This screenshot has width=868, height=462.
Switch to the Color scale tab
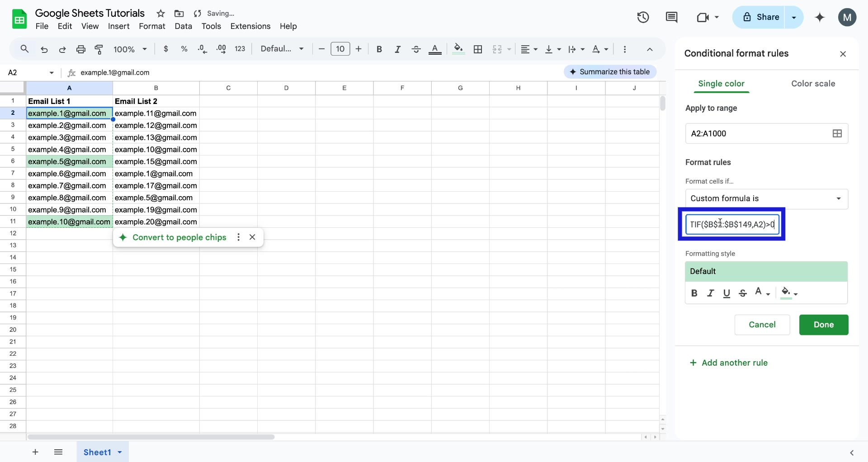(813, 84)
